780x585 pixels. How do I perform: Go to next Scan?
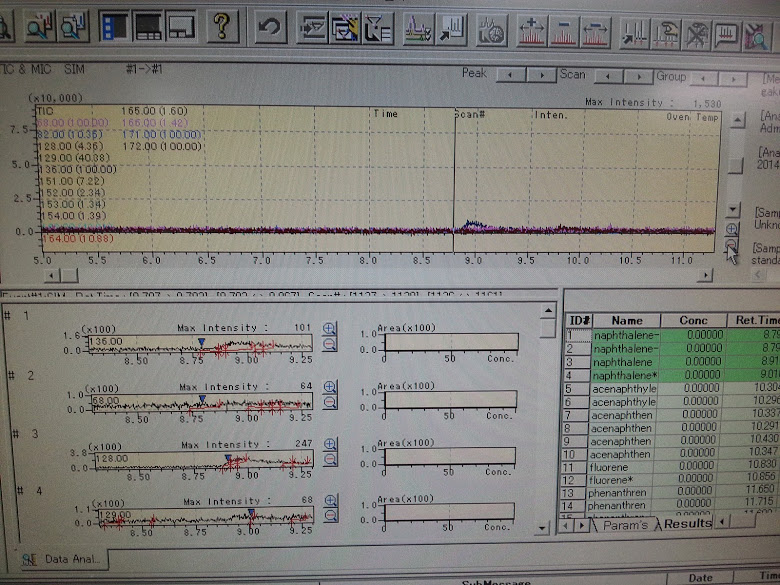[639, 77]
